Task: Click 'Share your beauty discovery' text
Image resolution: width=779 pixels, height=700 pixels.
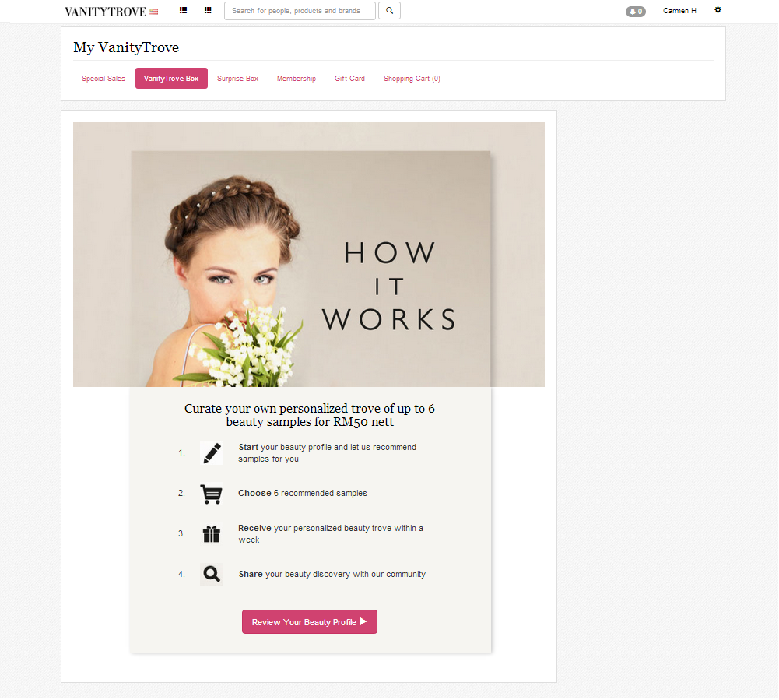Action: click(332, 574)
